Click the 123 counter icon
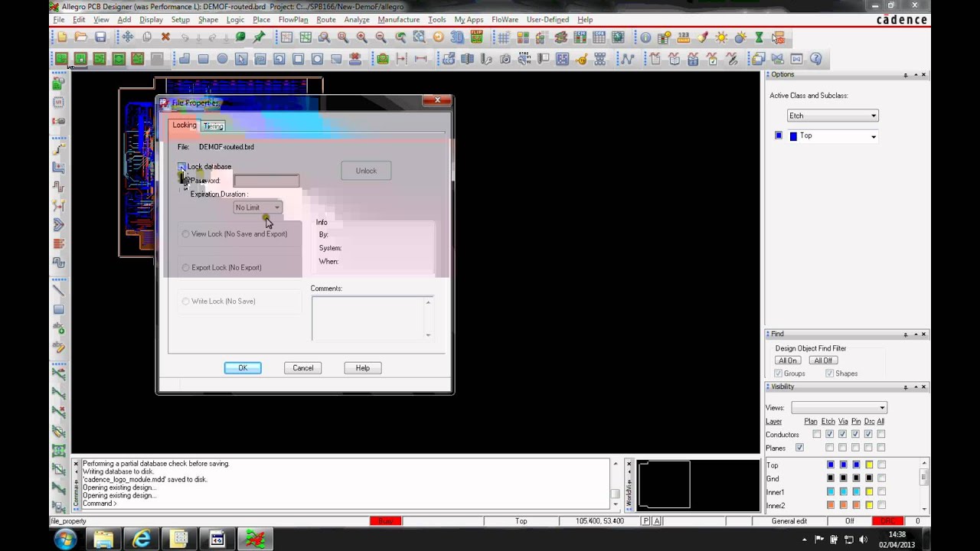980x551 pixels. coord(684,37)
